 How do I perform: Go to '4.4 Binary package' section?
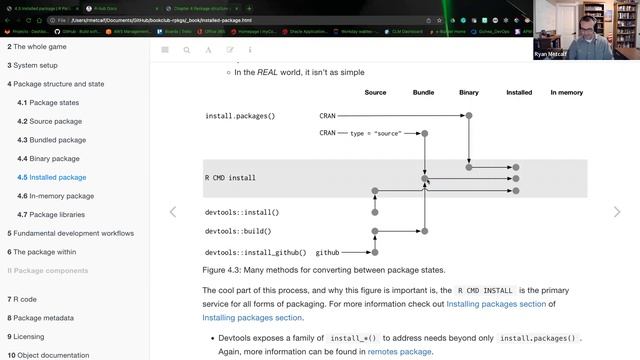48,158
